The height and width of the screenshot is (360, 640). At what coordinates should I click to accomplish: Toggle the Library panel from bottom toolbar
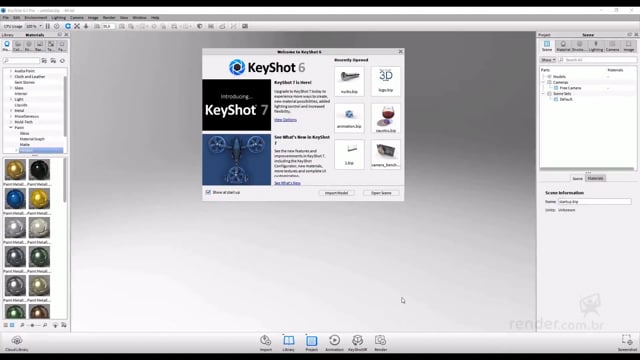[289, 342]
